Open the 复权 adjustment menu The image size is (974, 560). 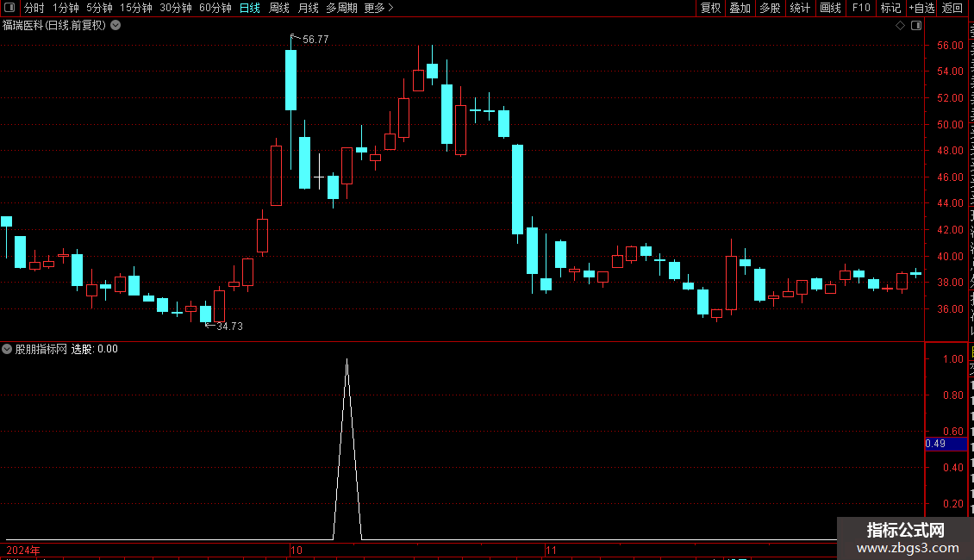pyautogui.click(x=710, y=8)
